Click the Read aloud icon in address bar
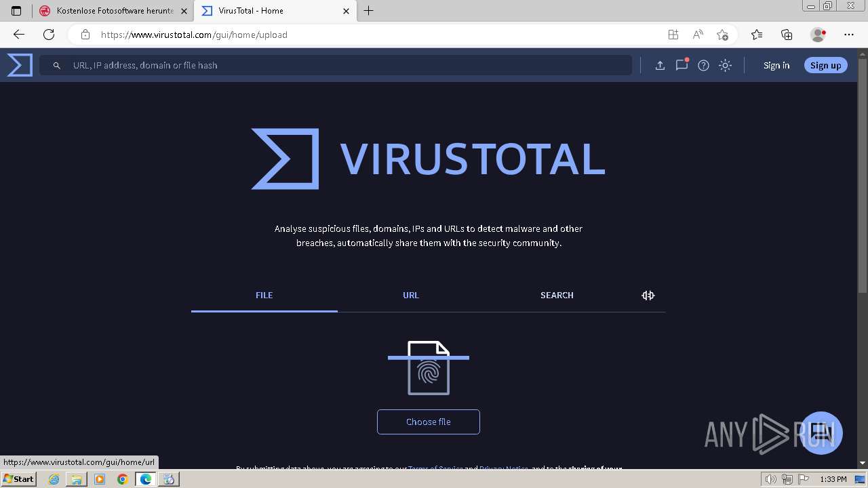The height and width of the screenshot is (488, 868). click(x=697, y=35)
